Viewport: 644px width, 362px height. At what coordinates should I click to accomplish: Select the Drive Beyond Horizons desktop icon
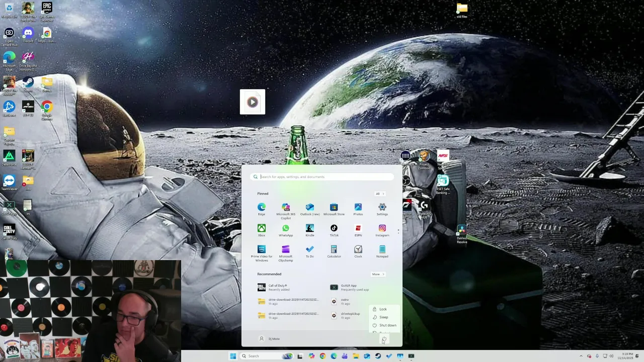click(28, 61)
